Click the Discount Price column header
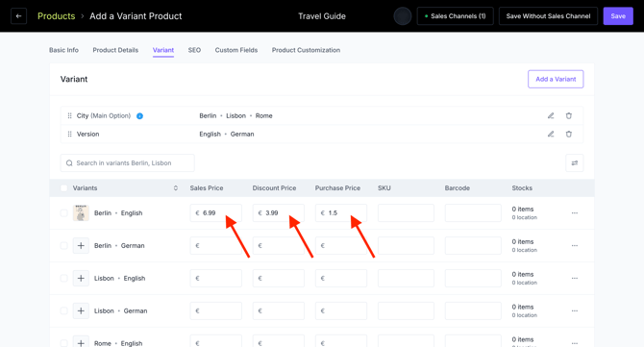The image size is (644, 347). tap(274, 188)
